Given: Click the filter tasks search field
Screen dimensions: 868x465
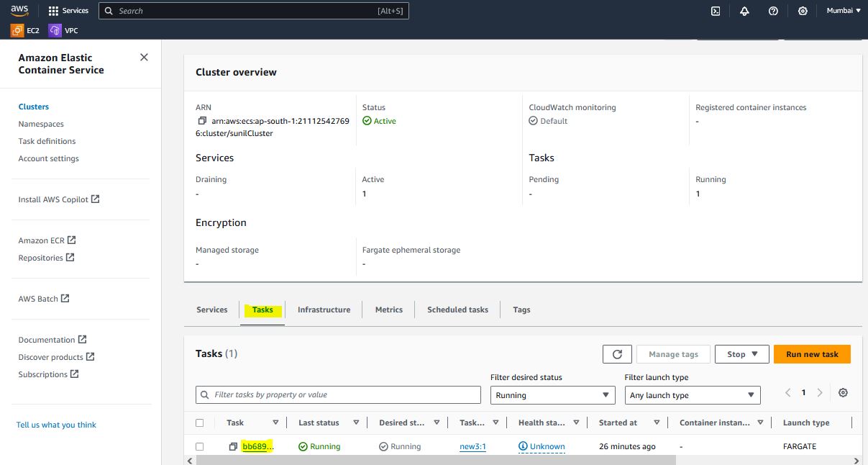Looking at the screenshot, I should (338, 394).
